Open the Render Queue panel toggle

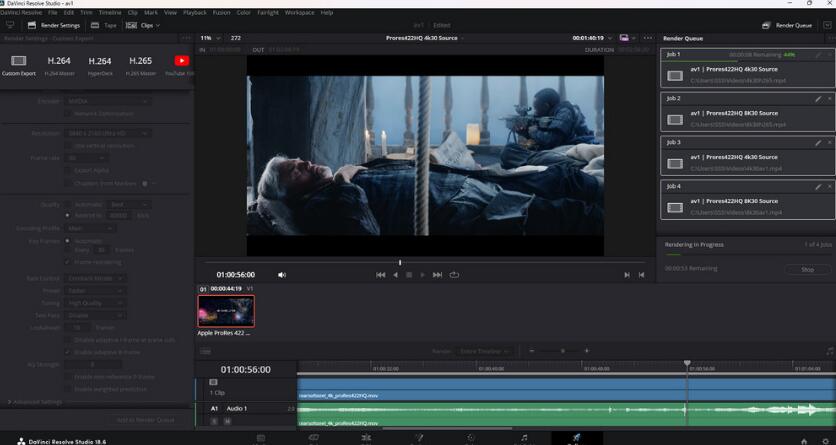coord(787,25)
